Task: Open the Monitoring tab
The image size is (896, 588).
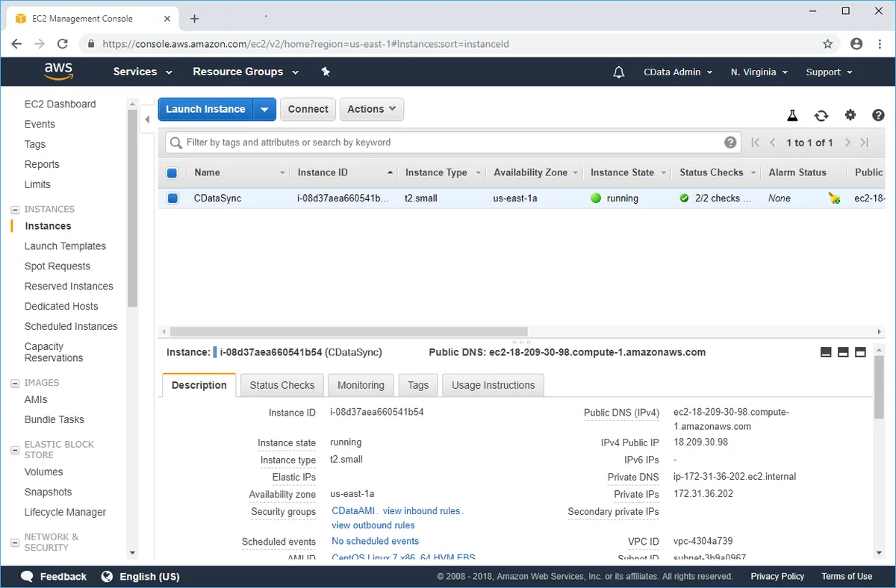Action: click(361, 385)
